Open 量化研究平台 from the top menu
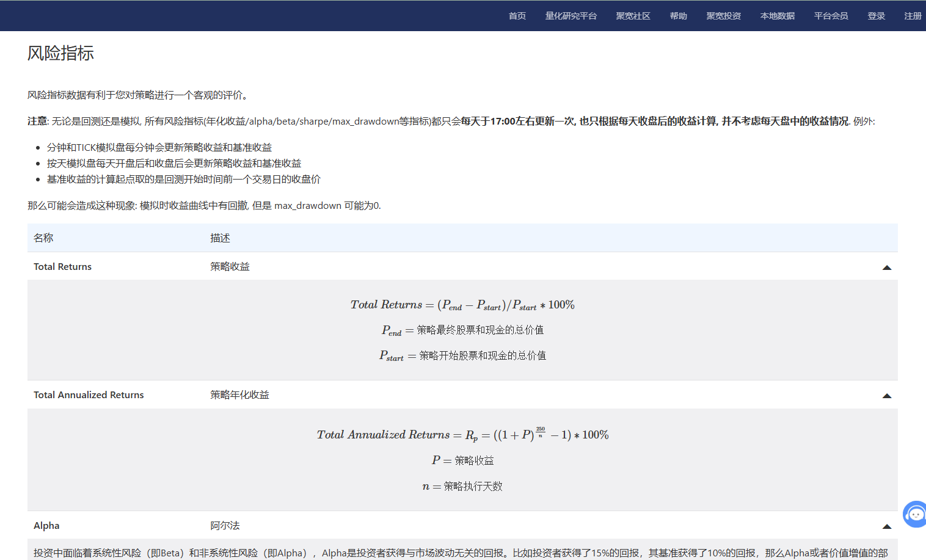 click(571, 16)
